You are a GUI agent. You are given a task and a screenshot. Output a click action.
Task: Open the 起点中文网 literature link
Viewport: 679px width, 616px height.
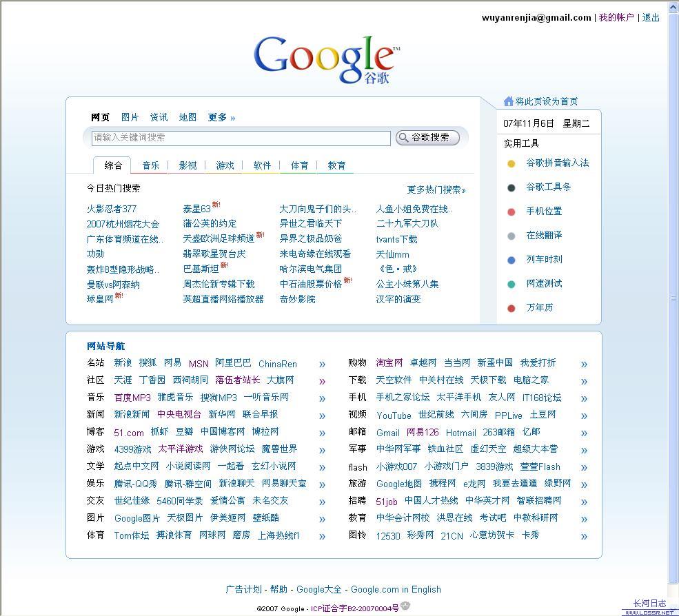coord(136,466)
